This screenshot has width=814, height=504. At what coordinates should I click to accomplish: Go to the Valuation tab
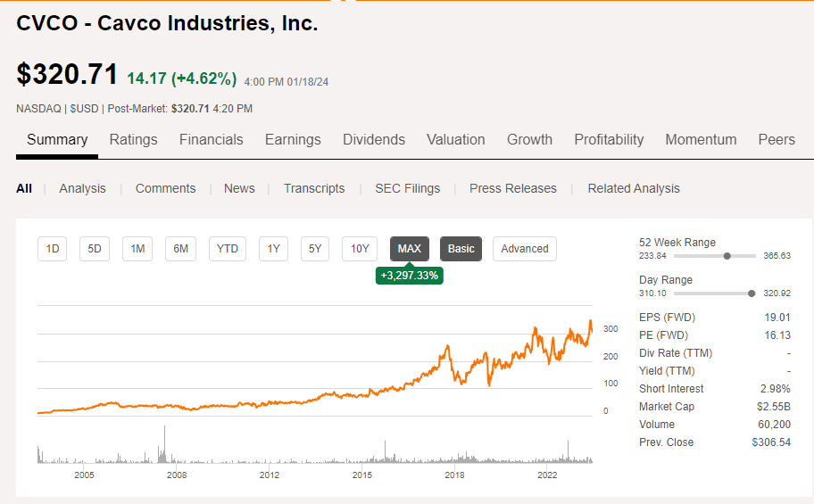pos(456,139)
